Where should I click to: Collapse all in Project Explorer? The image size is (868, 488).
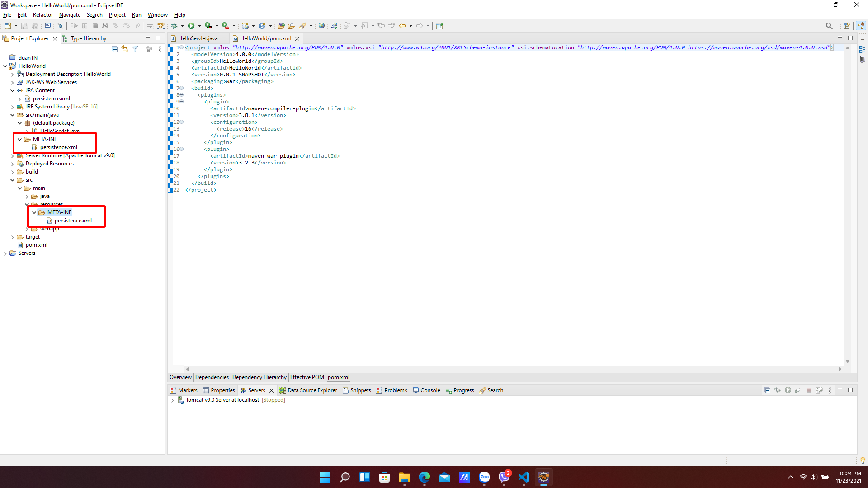pos(114,49)
